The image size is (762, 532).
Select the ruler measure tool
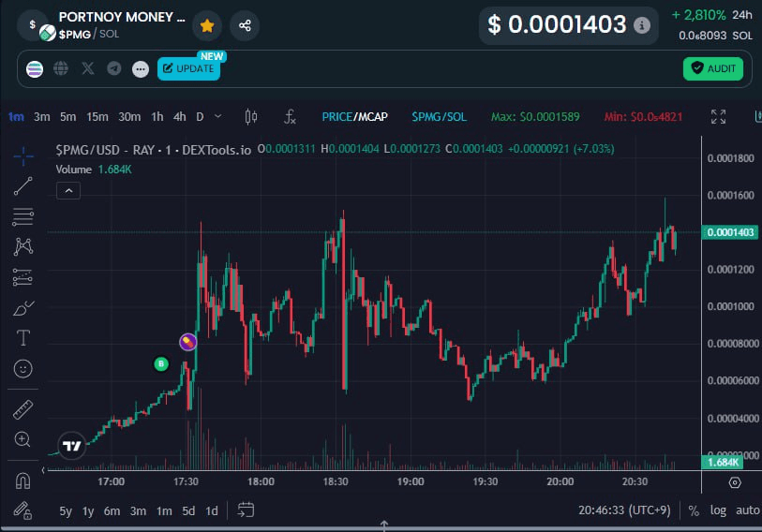[22, 409]
